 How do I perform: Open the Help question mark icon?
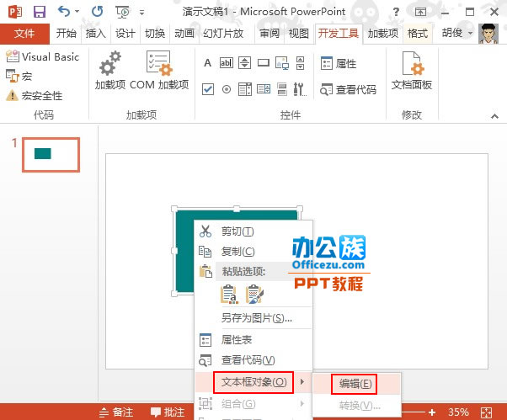(396, 13)
